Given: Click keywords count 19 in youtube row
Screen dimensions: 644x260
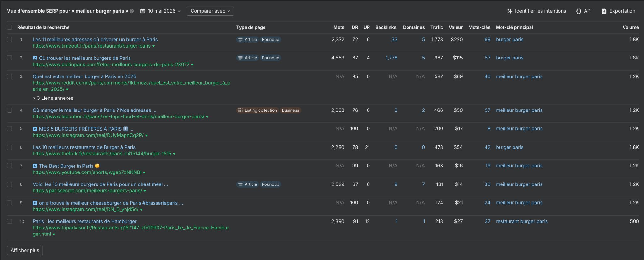Looking at the screenshot, I should (488, 166).
